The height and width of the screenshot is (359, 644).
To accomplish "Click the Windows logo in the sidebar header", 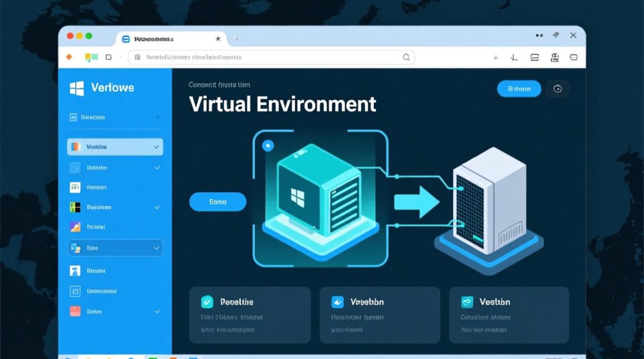I will coord(77,88).
